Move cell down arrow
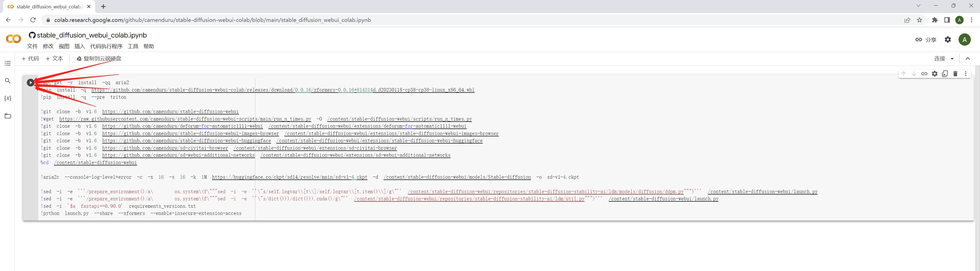980x271 pixels. [x=914, y=74]
